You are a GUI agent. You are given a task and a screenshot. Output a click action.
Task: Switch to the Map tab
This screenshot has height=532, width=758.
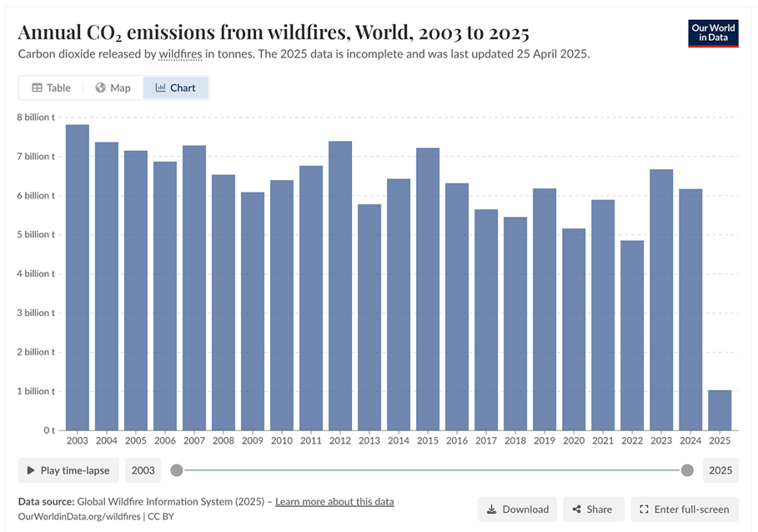pyautogui.click(x=113, y=88)
